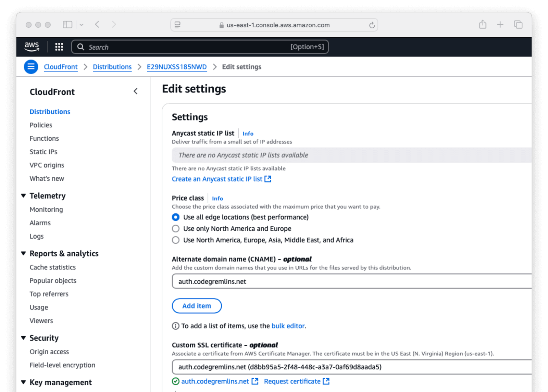Toggle the blue hamburger navigation menu
548x392 pixels.
pos(31,67)
